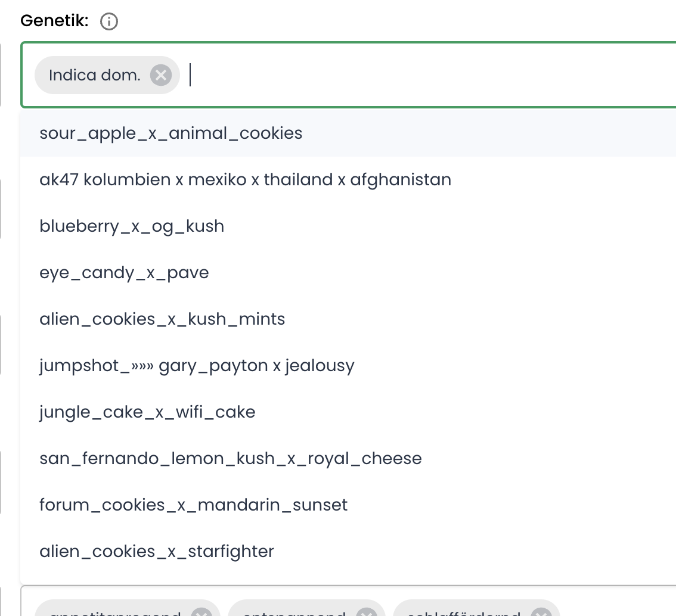Screen dimensions: 676x616
Task: Remove the Indica dom. tag
Action: [161, 76]
